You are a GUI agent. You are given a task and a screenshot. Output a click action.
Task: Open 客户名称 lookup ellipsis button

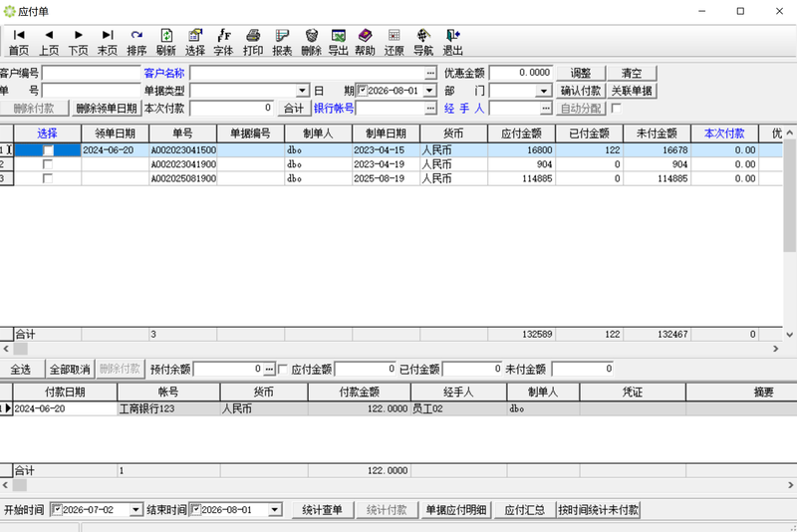pyautogui.click(x=430, y=73)
